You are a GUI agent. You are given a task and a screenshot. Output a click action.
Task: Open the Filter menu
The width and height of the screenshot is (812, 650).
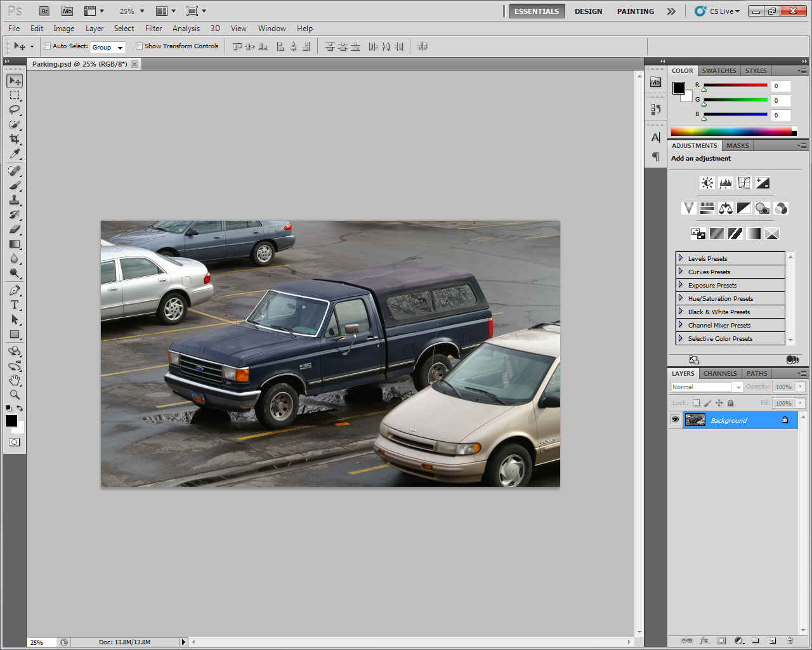coord(154,29)
